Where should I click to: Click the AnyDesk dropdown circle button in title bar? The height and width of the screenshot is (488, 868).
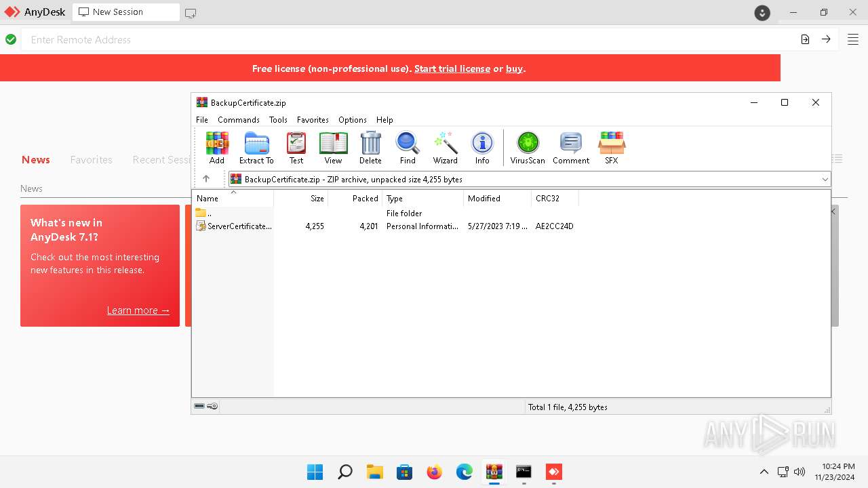tap(762, 13)
